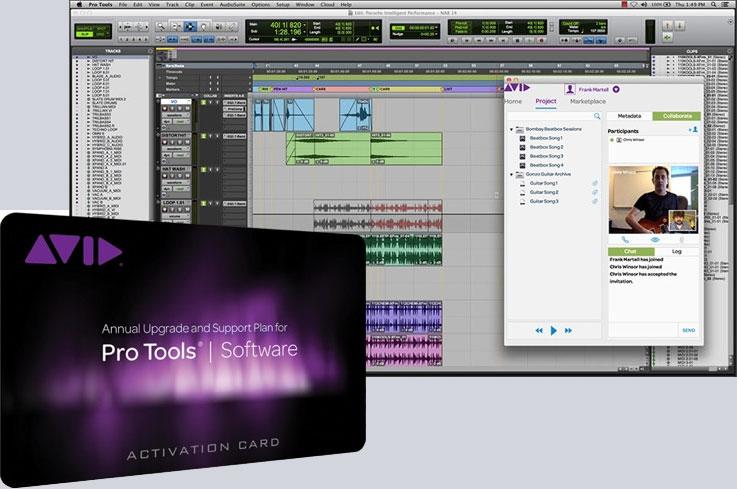
Task: Open the Track menu
Action: pyautogui.click(x=172, y=4)
